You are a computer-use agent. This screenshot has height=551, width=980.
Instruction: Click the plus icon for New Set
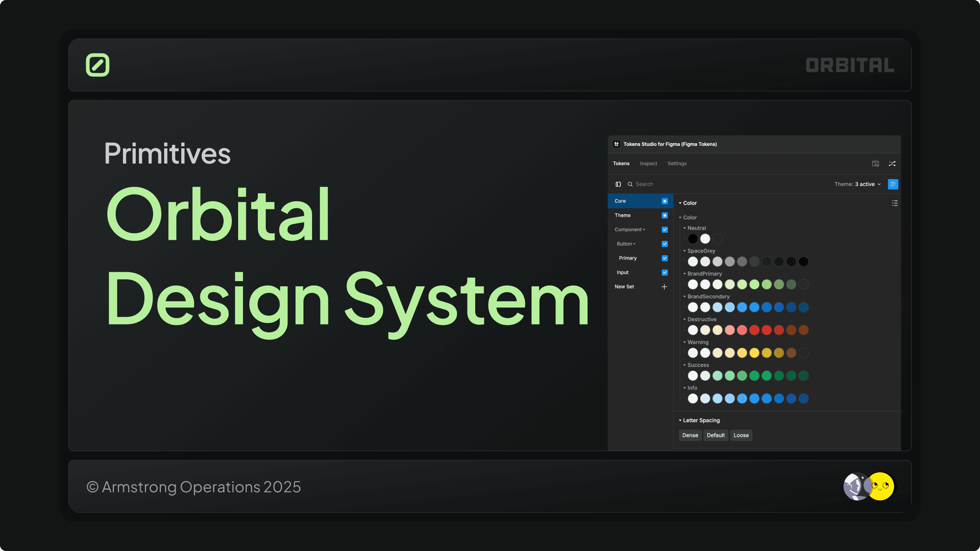(664, 287)
